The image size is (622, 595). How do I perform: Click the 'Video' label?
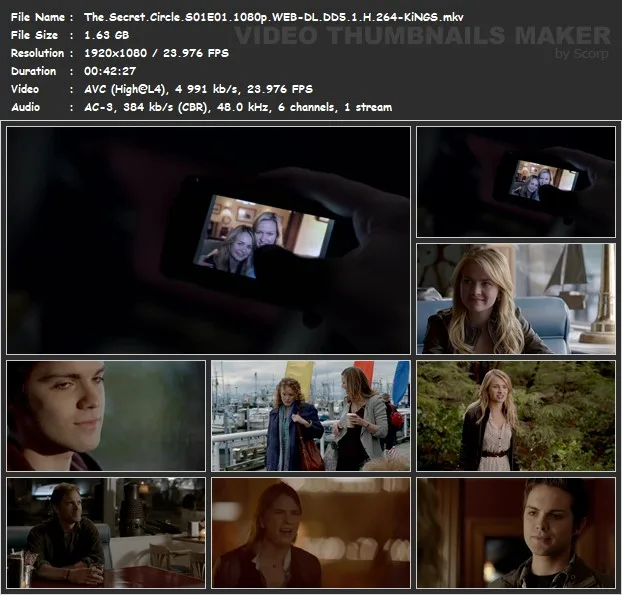[25, 89]
